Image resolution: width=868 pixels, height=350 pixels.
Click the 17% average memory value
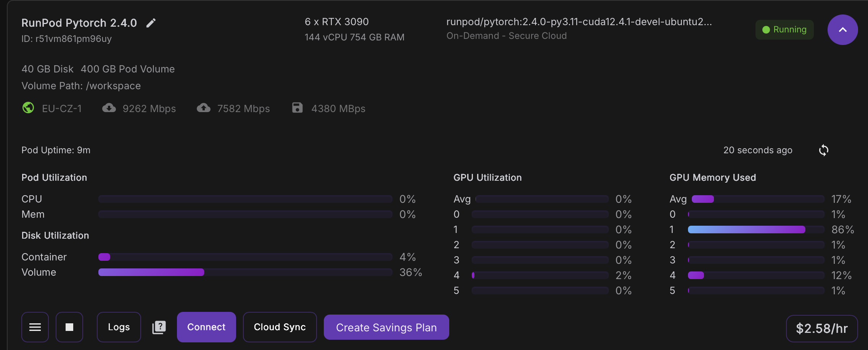[841, 199]
